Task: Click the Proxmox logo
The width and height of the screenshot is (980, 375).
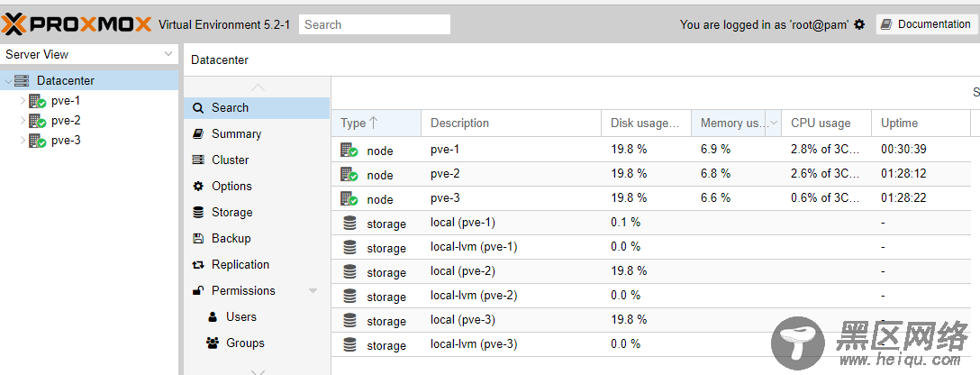Action: (x=77, y=24)
